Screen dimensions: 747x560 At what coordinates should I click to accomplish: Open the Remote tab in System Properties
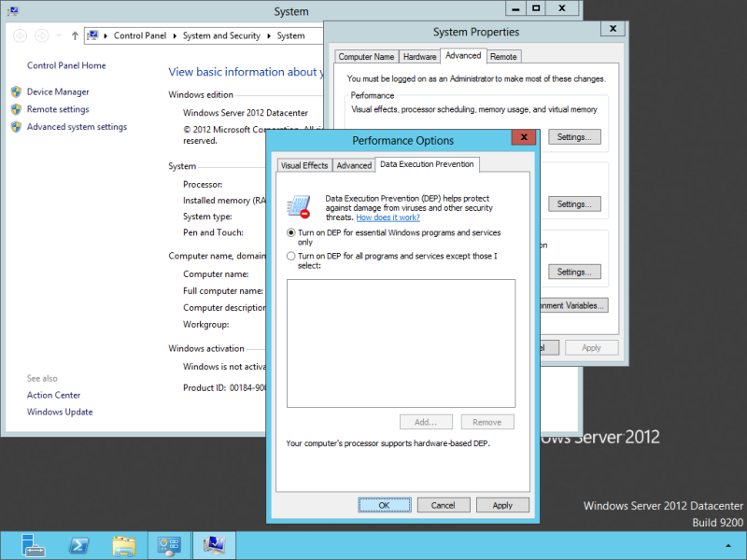(503, 57)
